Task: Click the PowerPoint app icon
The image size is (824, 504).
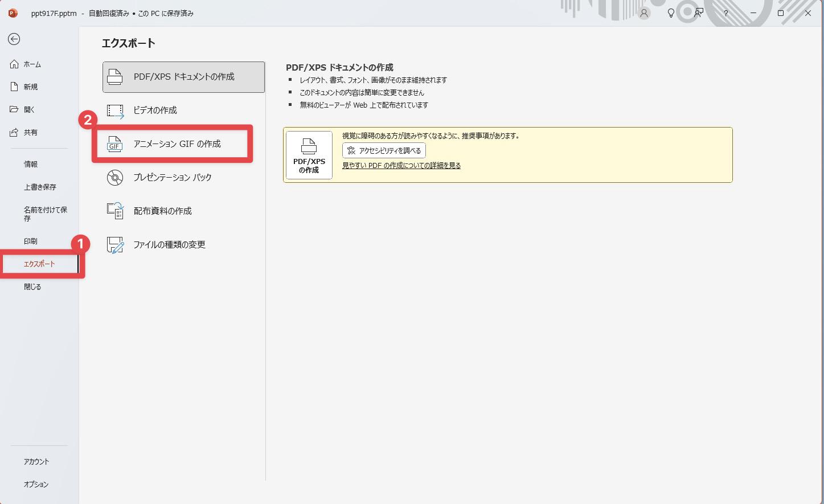Action: [x=13, y=13]
